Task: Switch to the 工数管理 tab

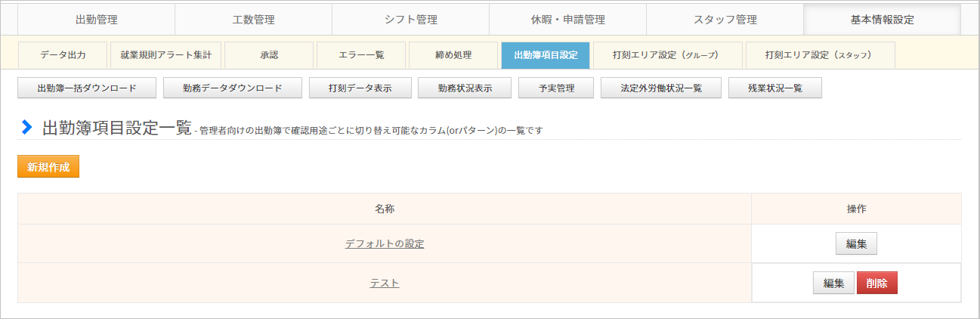Action: tap(254, 20)
